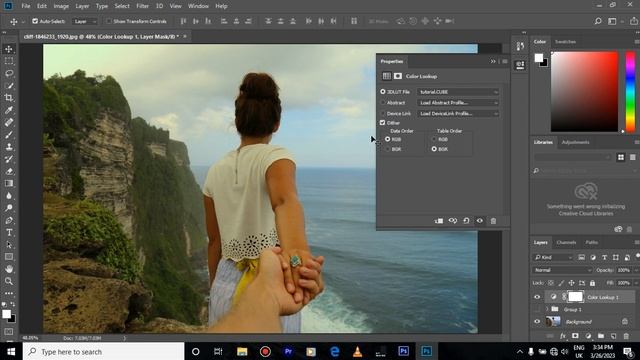Click the Windows search box
This screenshot has height=360, width=640.
(x=104, y=351)
